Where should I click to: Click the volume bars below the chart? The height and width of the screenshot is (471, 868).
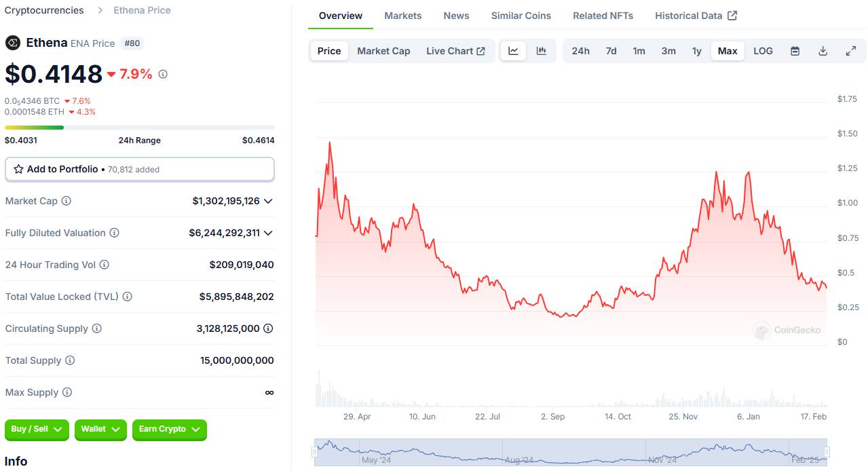point(571,390)
